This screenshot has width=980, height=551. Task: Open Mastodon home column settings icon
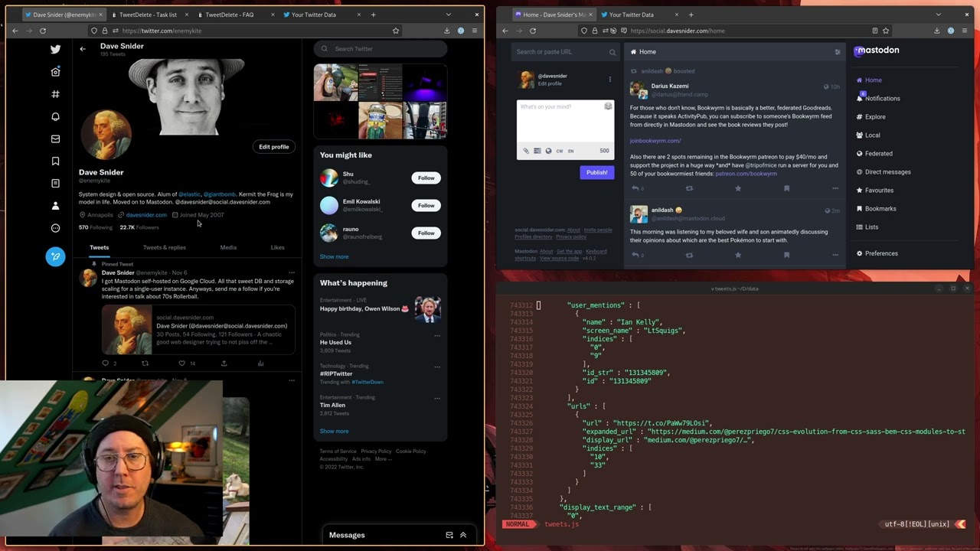coord(837,52)
